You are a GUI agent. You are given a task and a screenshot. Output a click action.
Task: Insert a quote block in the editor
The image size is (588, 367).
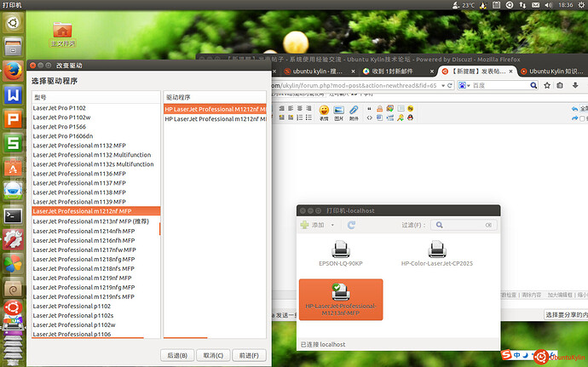369,108
